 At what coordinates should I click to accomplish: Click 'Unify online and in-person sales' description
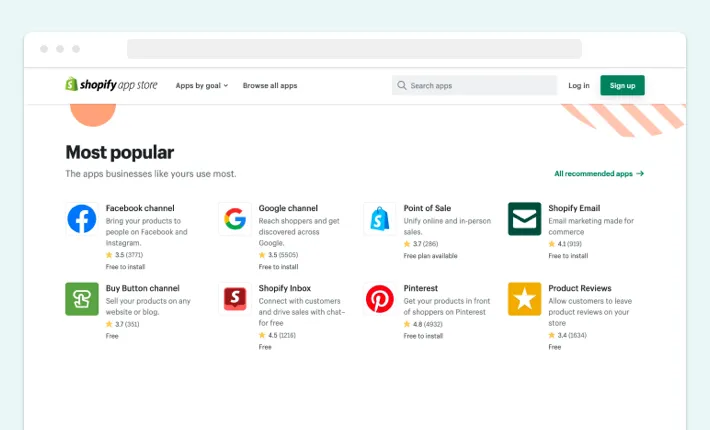point(447,226)
